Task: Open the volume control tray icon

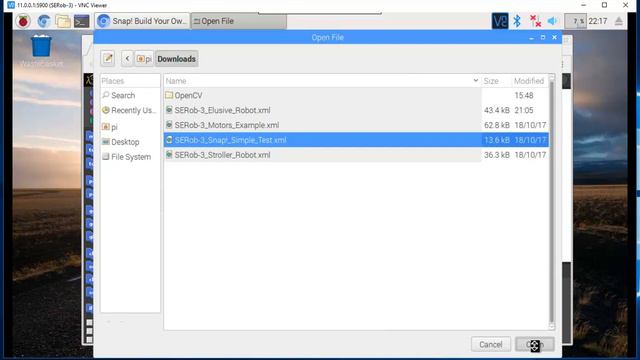Action: pyautogui.click(x=552, y=21)
